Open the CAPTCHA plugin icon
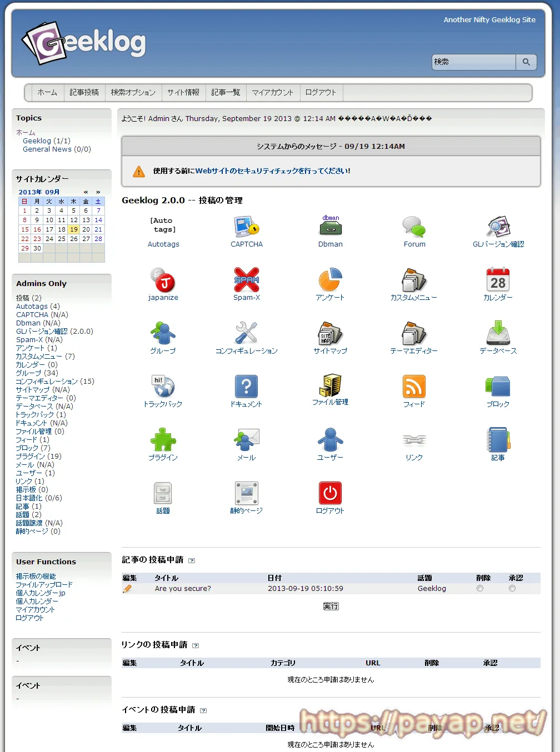The width and height of the screenshot is (560, 752). click(x=247, y=227)
